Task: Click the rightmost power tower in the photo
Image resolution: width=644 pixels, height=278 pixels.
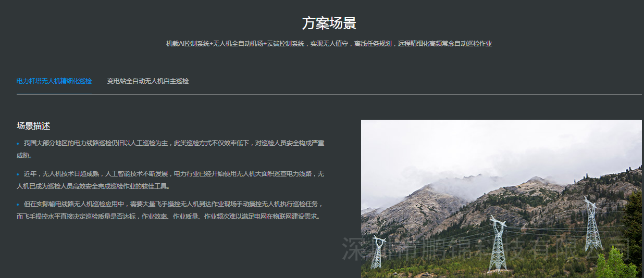Action: (592, 224)
